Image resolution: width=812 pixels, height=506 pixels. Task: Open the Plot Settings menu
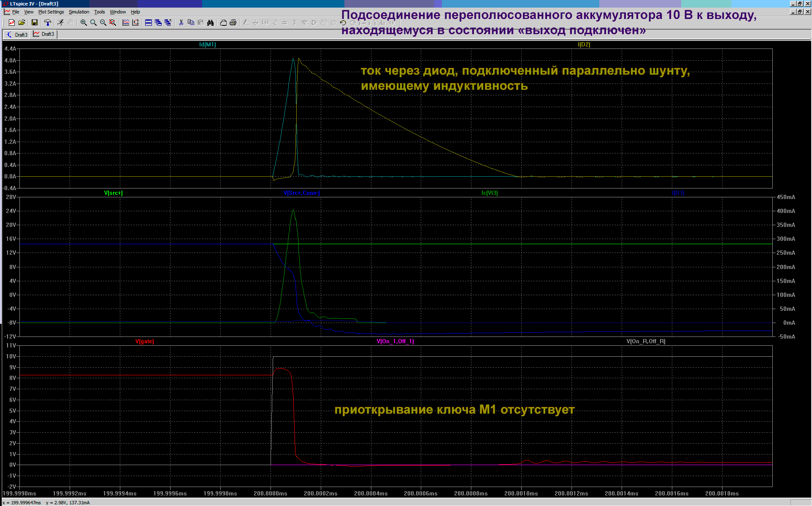coord(51,12)
